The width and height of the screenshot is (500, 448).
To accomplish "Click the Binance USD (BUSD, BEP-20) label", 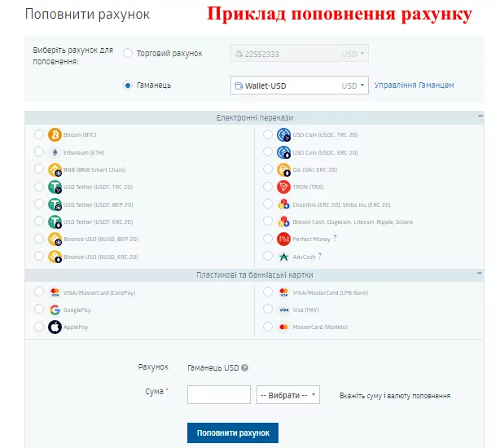I will [101, 239].
